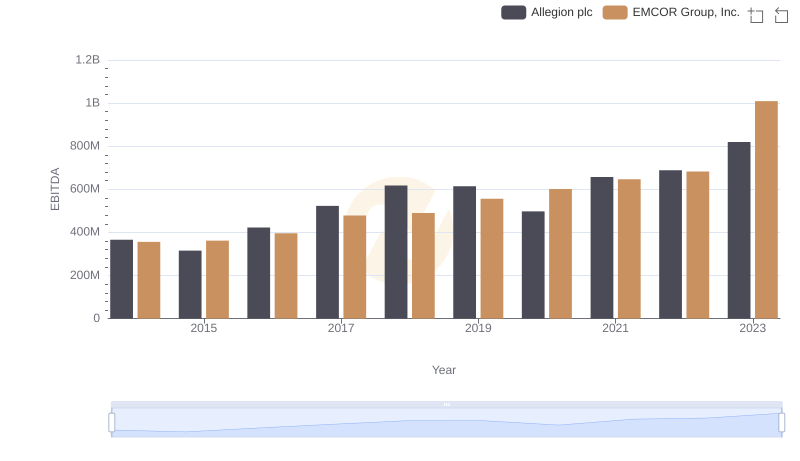Click the Allegion plc bar for 2021

(602, 248)
